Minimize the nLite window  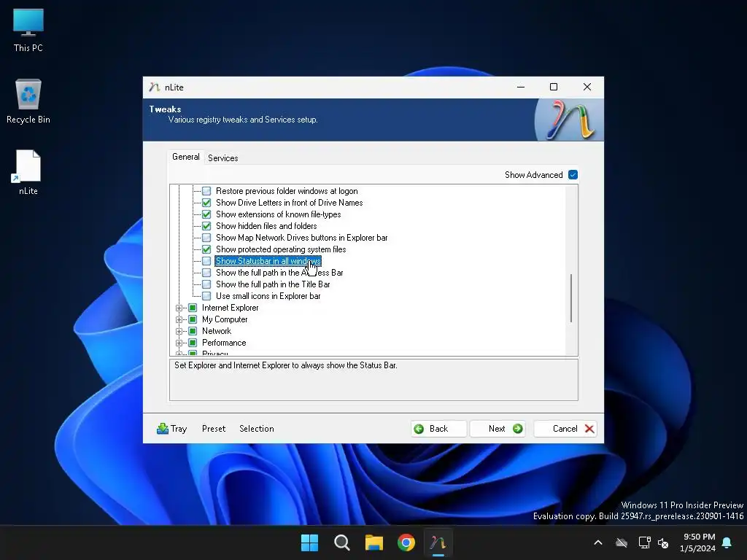click(521, 87)
